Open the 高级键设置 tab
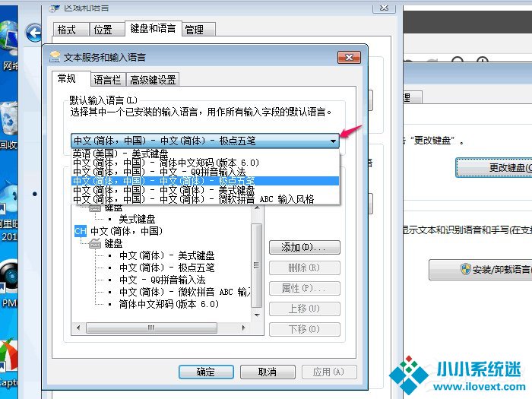The width and height of the screenshot is (532, 399). click(x=153, y=80)
